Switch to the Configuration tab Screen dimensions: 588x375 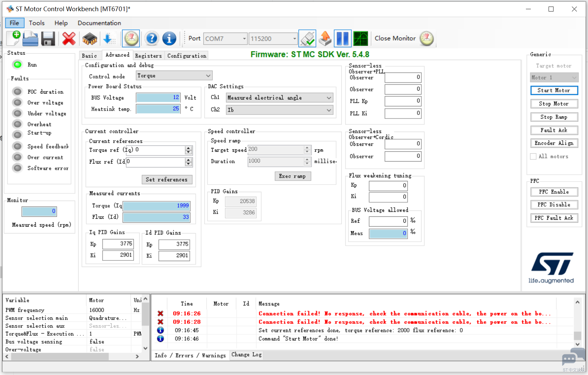click(x=187, y=55)
